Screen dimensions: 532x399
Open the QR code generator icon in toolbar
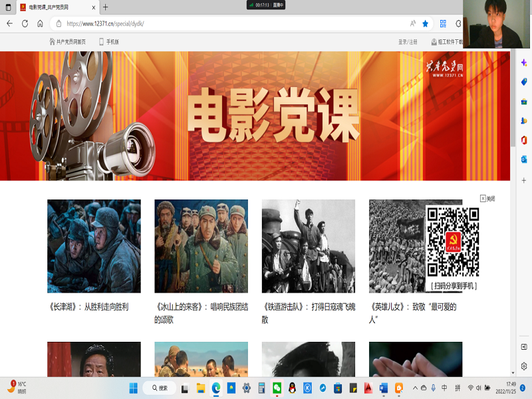point(443,23)
